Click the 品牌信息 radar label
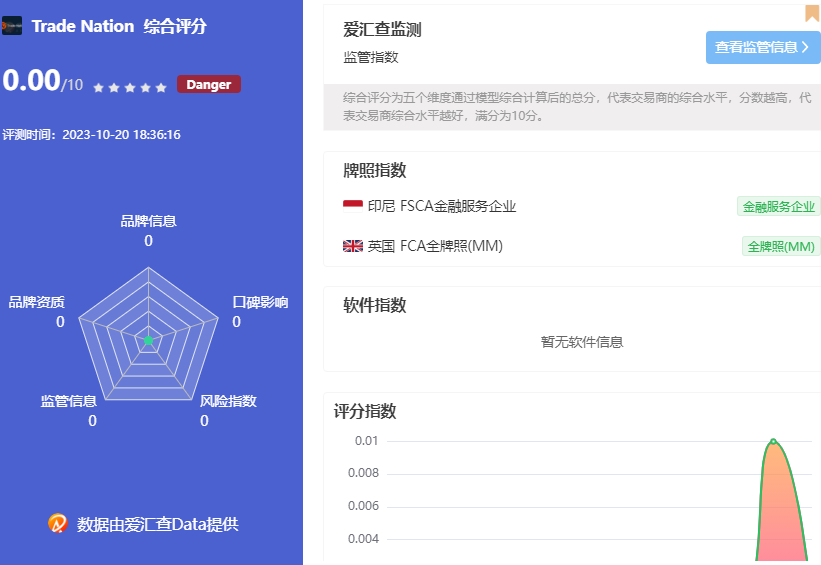 148,221
